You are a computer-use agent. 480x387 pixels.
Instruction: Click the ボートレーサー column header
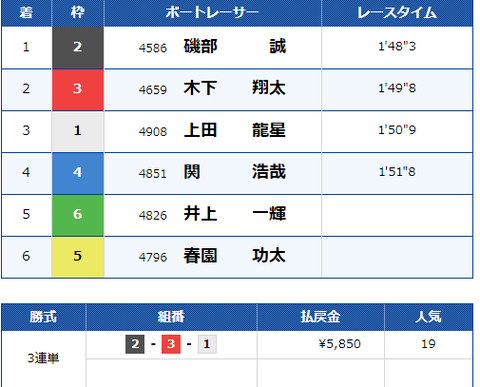(x=213, y=13)
